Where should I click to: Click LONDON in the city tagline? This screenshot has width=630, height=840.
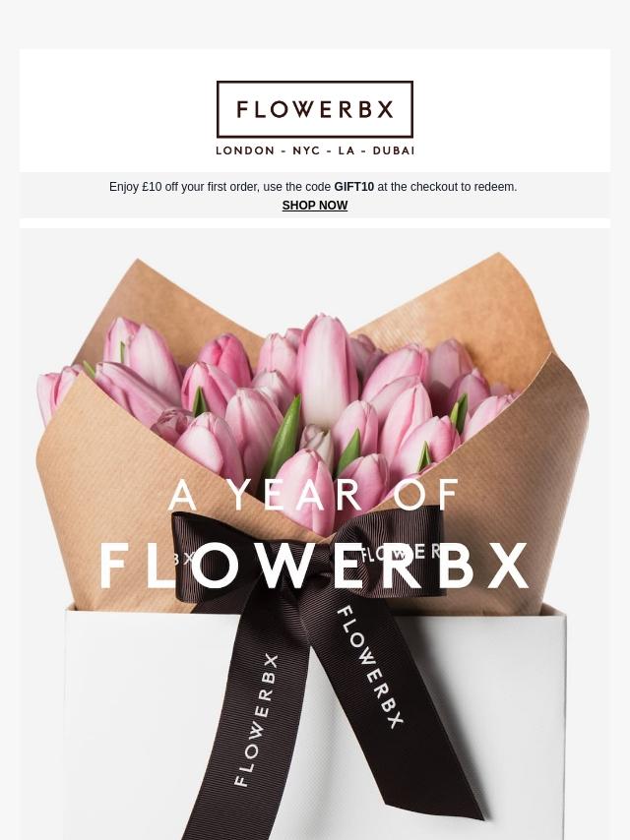245,151
